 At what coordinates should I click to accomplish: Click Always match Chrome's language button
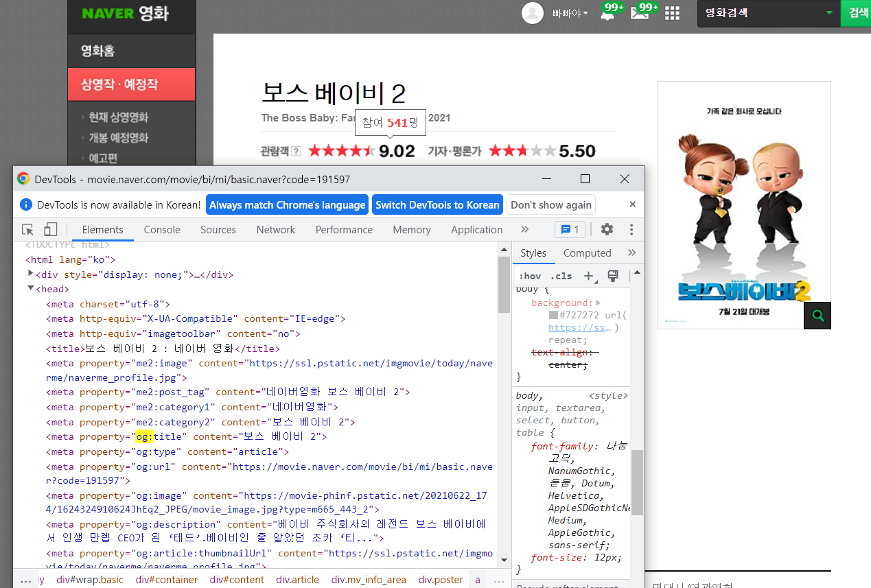(287, 204)
